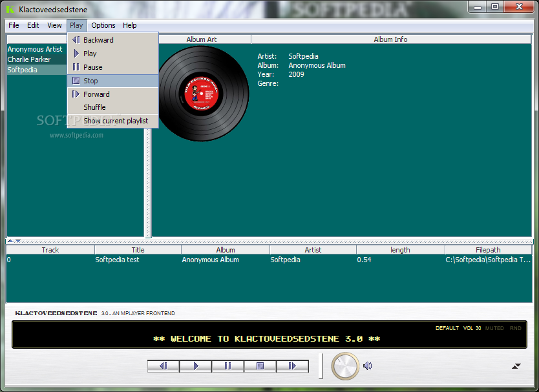Screen dimensions: 539x392
Task: Click the Klactoveedsedstene title bar app icon
Action: tap(10, 9)
